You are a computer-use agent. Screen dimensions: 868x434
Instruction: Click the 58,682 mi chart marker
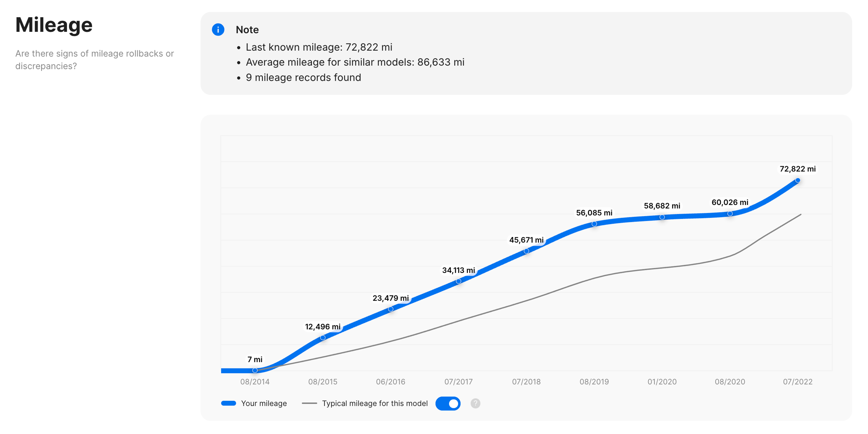pyautogui.click(x=662, y=217)
